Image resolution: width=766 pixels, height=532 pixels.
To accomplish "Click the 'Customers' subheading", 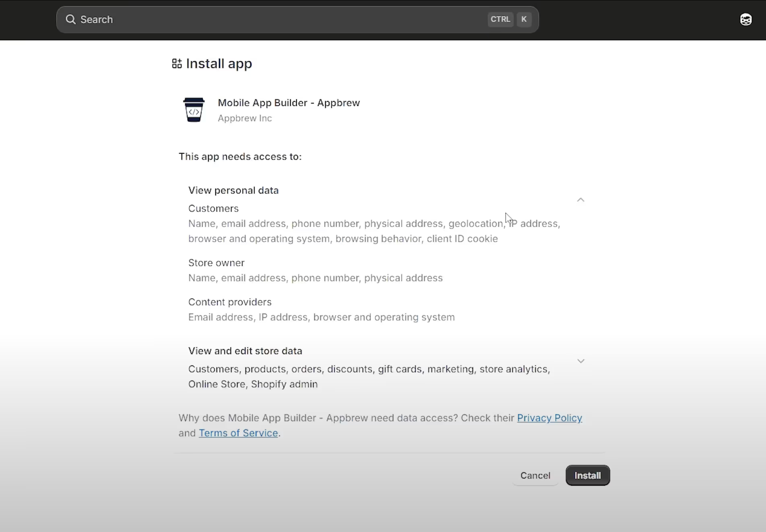I will [x=213, y=208].
